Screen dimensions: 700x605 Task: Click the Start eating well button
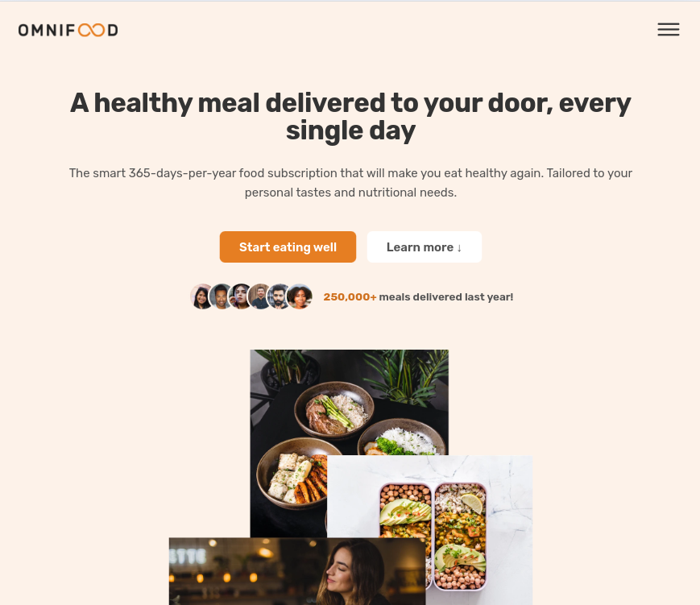pos(288,247)
